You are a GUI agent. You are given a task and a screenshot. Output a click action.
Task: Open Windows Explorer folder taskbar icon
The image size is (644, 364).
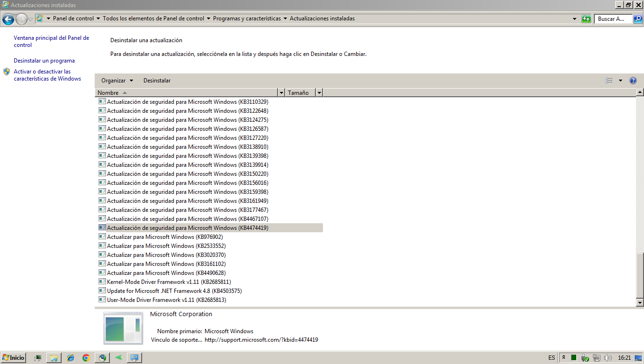[54, 358]
